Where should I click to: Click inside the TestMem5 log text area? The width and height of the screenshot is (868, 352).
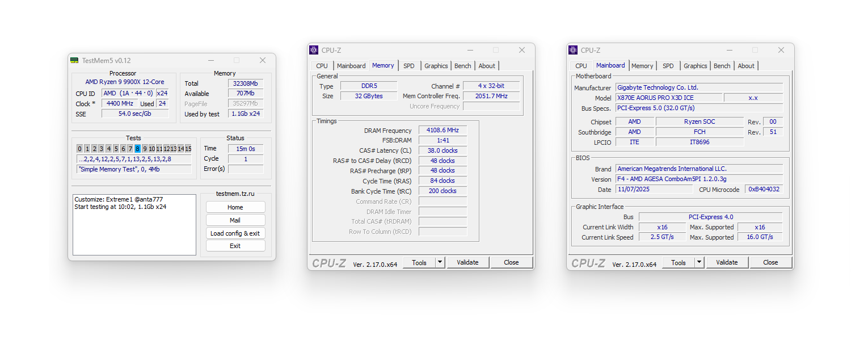[134, 233]
